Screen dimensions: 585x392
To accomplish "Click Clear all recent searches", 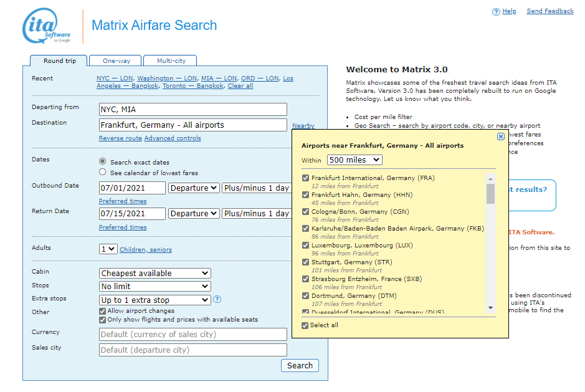I will click(240, 86).
